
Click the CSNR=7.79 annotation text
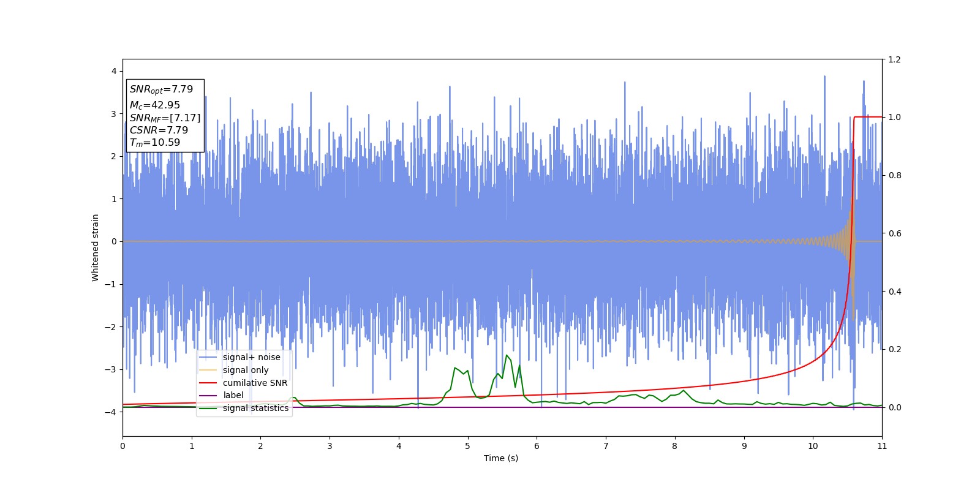[159, 130]
